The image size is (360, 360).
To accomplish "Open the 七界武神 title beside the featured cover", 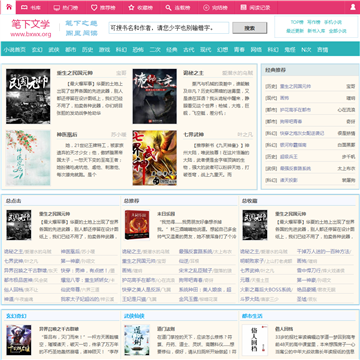I will point(193,135).
